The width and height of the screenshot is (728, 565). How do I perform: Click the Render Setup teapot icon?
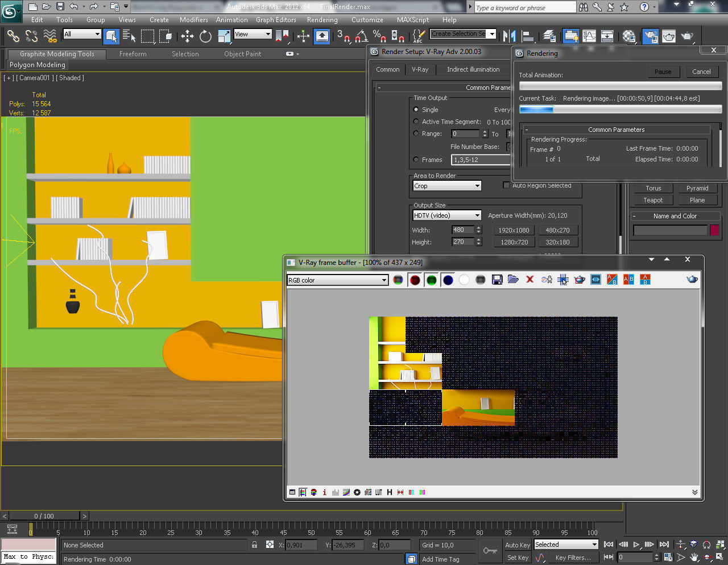coord(650,36)
